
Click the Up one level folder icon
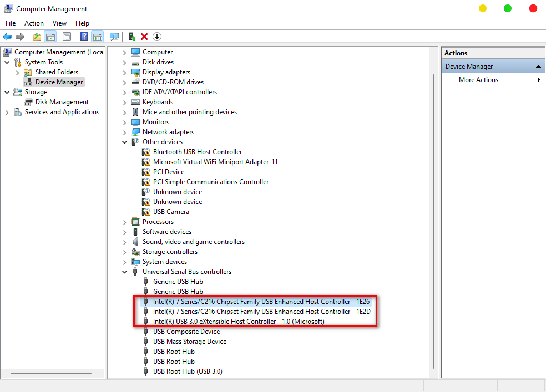click(x=37, y=37)
